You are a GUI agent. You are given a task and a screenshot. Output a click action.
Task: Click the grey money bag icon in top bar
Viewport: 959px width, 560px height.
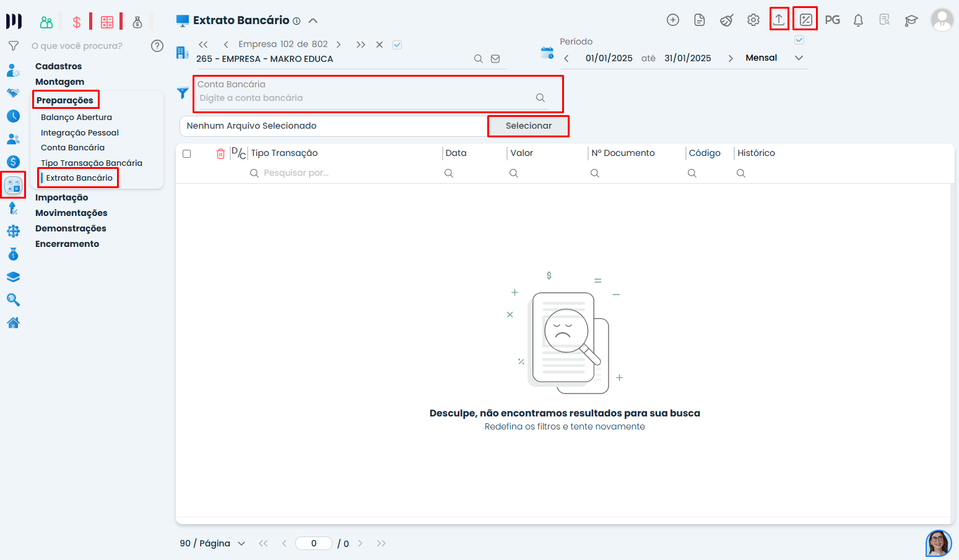pos(137,22)
